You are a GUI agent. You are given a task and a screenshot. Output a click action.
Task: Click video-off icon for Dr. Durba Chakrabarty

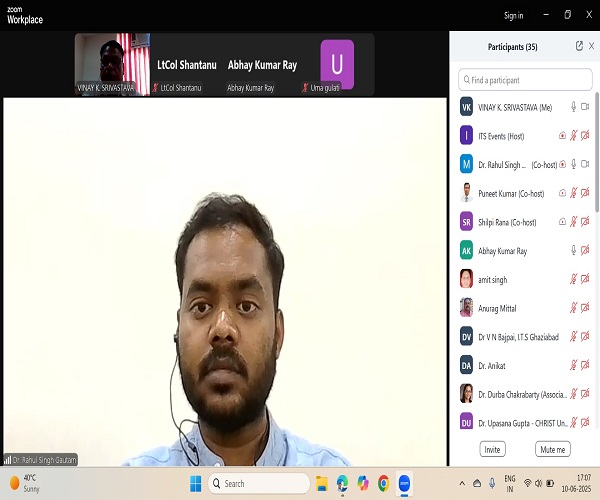point(585,394)
